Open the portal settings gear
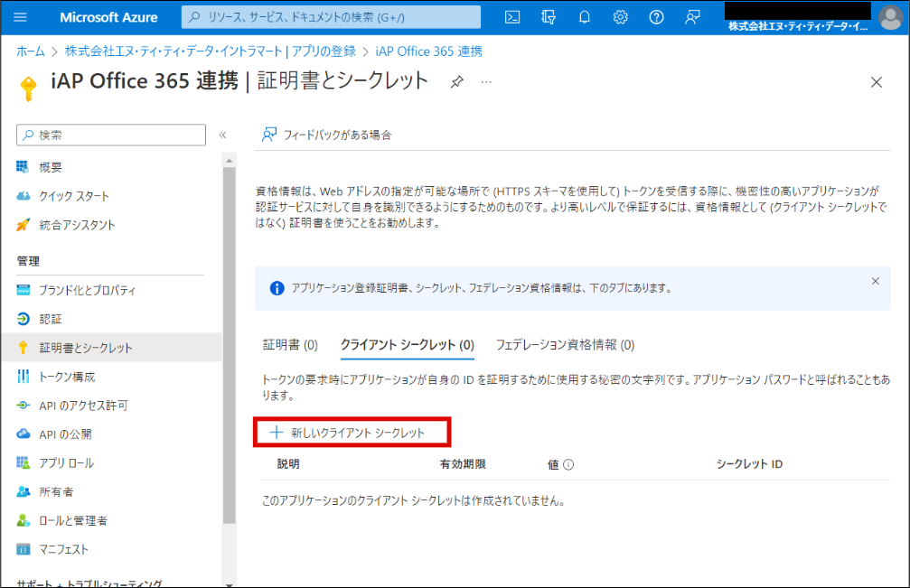 pyautogui.click(x=620, y=17)
